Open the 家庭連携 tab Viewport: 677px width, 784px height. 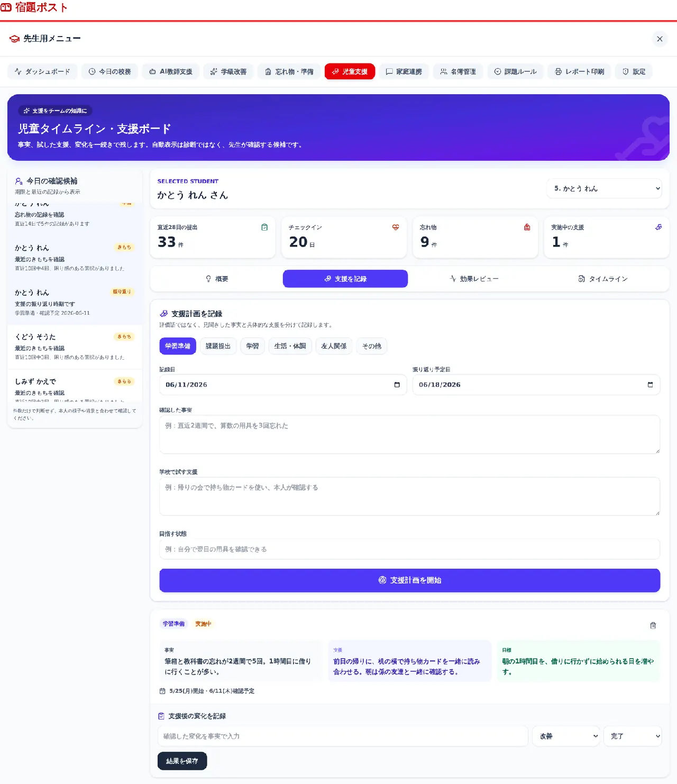[x=404, y=71]
